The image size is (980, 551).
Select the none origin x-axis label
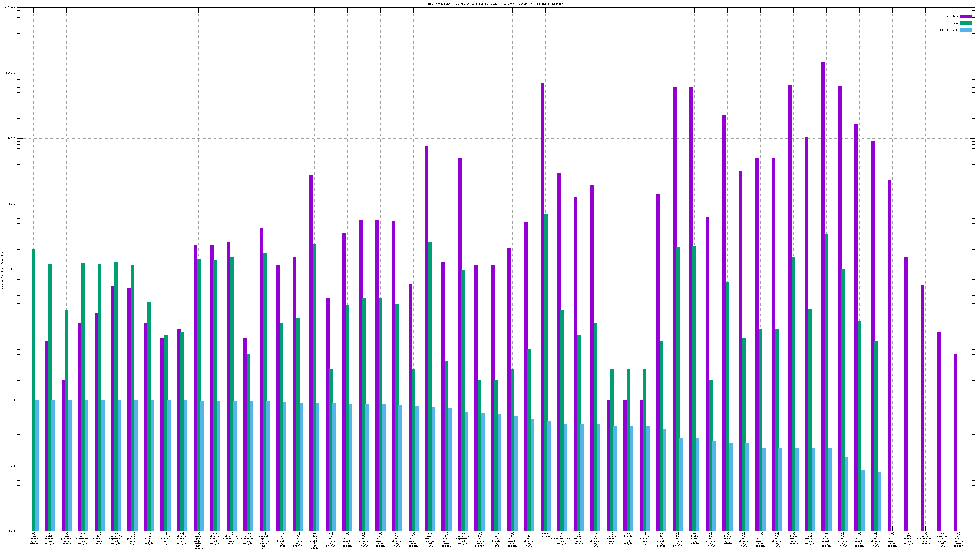pyautogui.click(x=545, y=536)
